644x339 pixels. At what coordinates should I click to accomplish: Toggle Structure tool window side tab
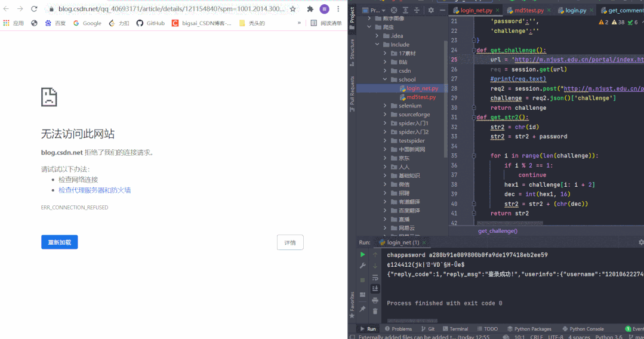[352, 53]
